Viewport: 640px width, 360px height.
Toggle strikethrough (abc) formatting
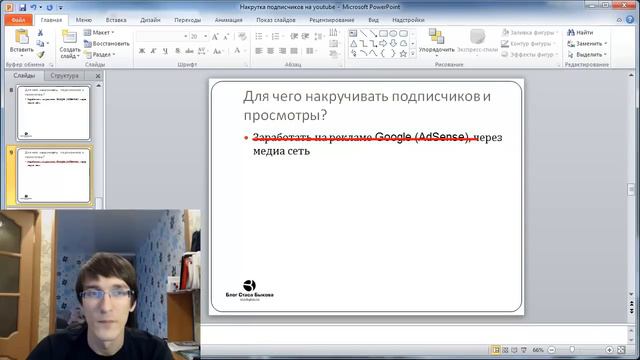pos(189,51)
